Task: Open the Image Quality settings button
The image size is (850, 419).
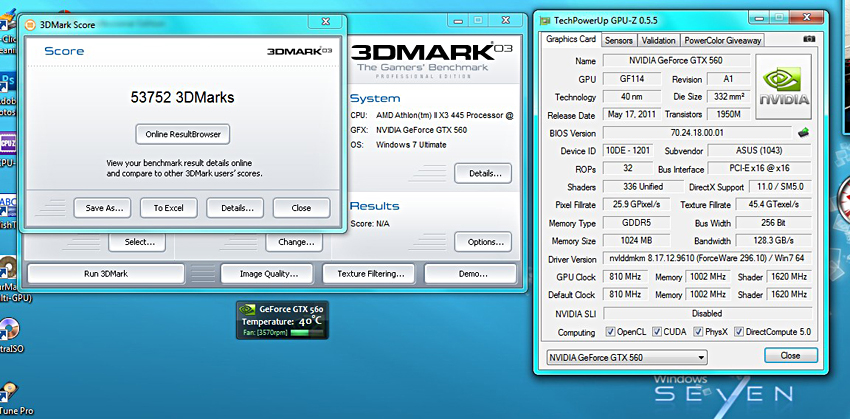Action: tap(267, 274)
